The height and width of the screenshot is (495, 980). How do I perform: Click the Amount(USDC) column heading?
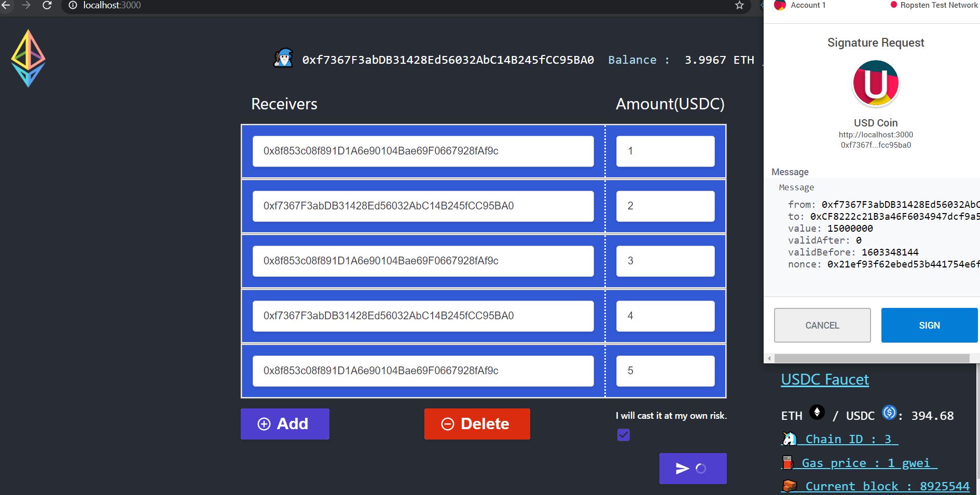pos(670,104)
